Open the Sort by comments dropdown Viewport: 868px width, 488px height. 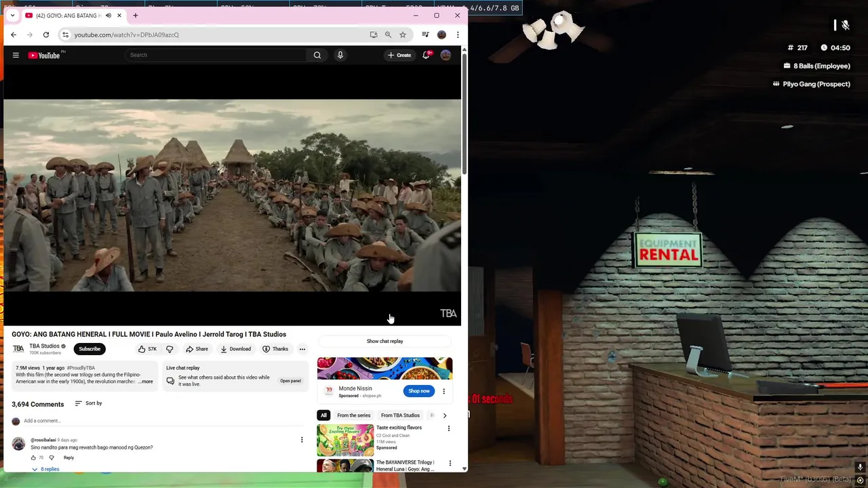(88, 403)
